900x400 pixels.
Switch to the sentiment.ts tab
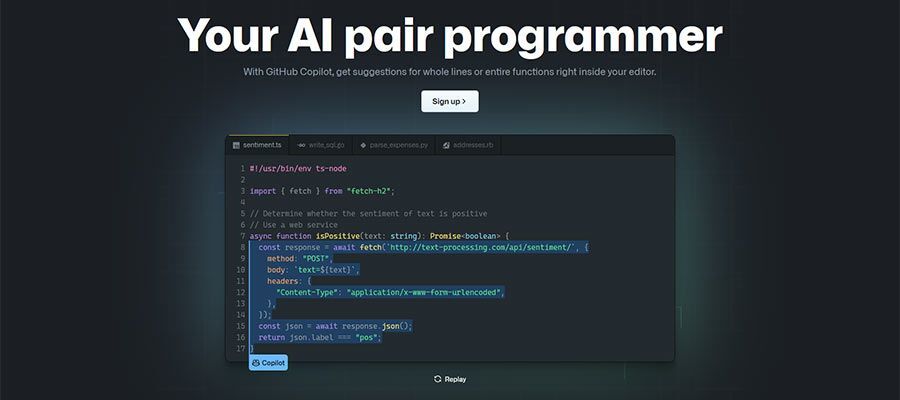[257, 145]
